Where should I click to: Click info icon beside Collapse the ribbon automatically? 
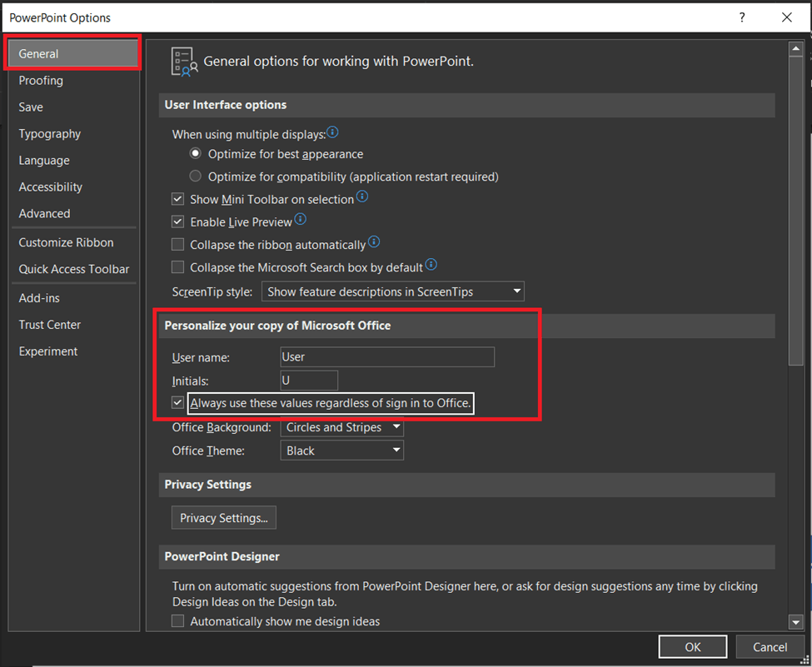tap(374, 241)
